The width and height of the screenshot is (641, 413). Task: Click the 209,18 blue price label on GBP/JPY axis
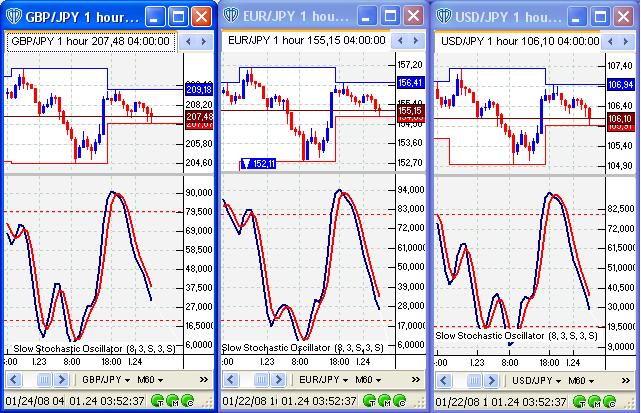(x=199, y=90)
